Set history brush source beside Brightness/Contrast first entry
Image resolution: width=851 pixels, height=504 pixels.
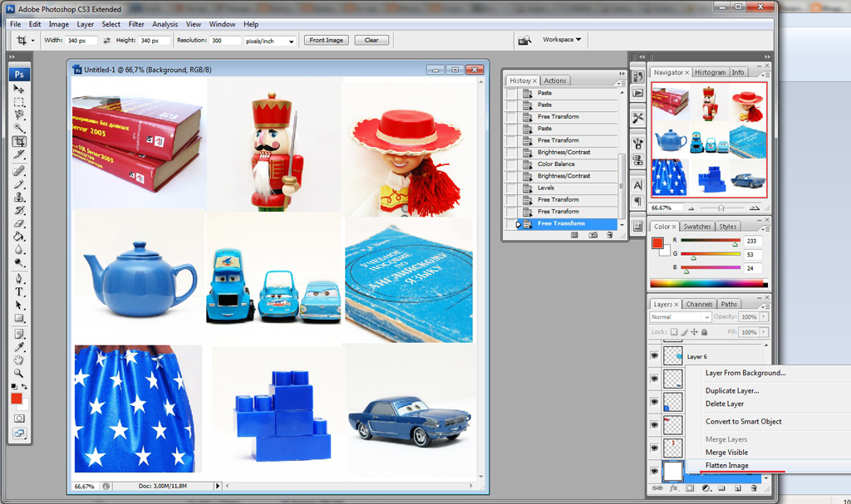click(511, 152)
